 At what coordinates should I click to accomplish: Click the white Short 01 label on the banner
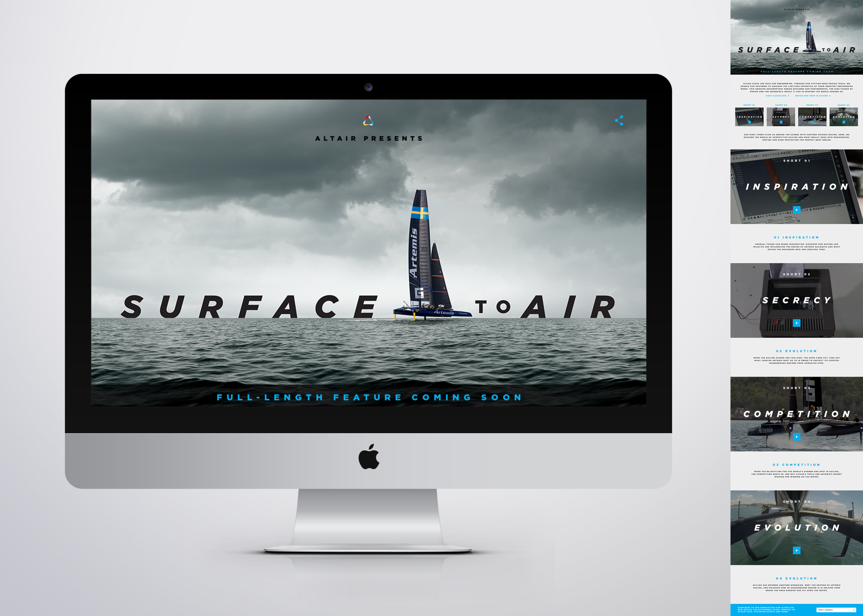[x=797, y=161]
